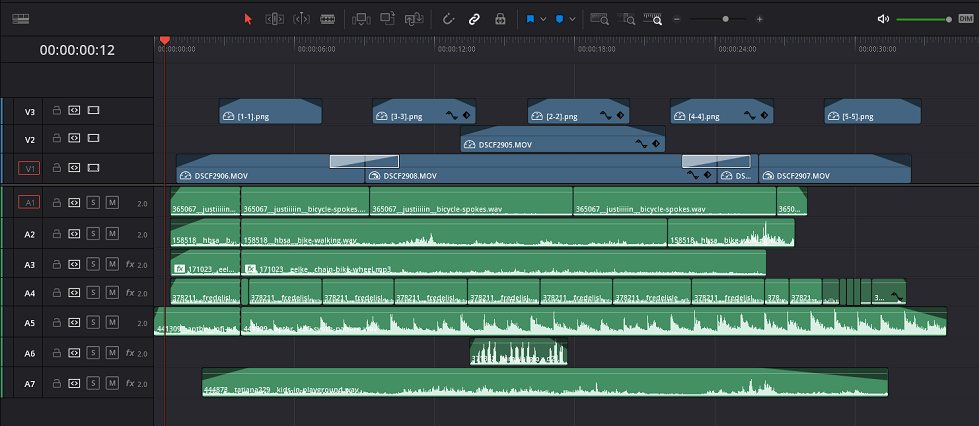The height and width of the screenshot is (426, 979).
Task: Solo the A5 audio track
Action: pos(92,322)
